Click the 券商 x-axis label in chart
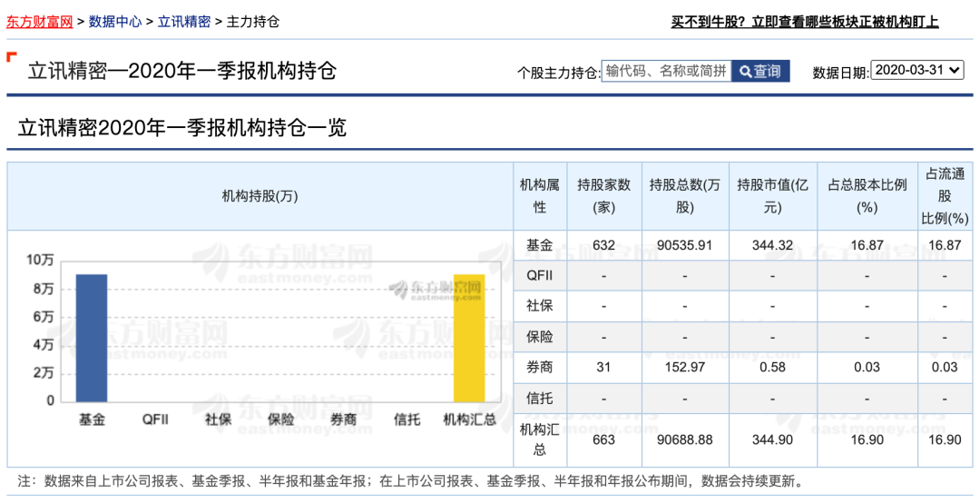This screenshot has height=503, width=980. click(343, 419)
